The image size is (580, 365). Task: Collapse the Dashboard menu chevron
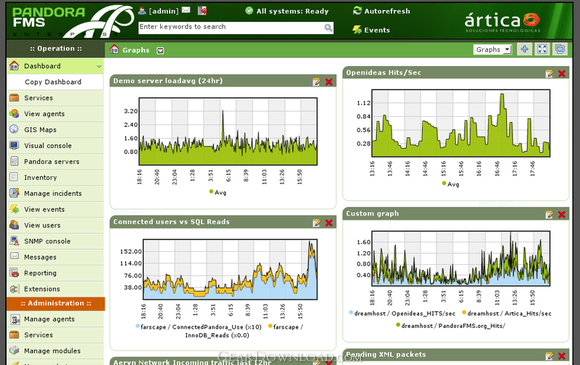click(x=99, y=67)
